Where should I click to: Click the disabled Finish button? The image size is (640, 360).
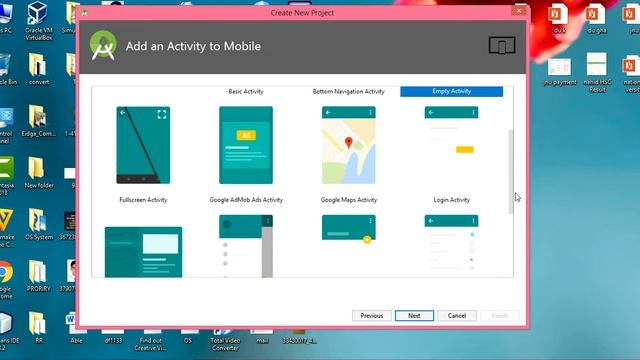[500, 316]
